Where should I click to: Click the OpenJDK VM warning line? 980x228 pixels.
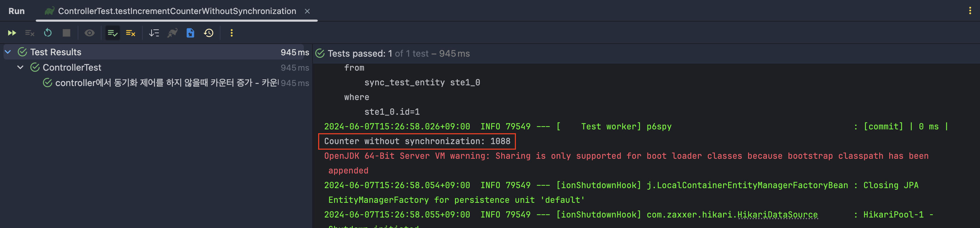coord(626,156)
